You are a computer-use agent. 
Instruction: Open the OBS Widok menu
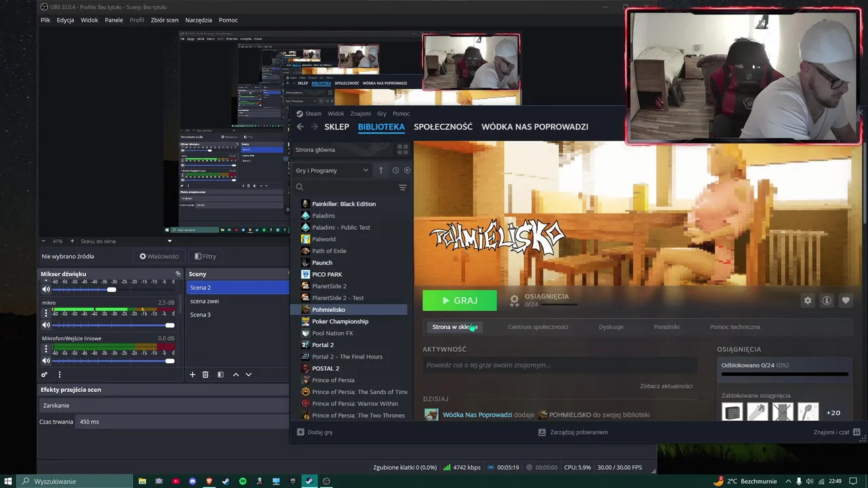tap(90, 20)
